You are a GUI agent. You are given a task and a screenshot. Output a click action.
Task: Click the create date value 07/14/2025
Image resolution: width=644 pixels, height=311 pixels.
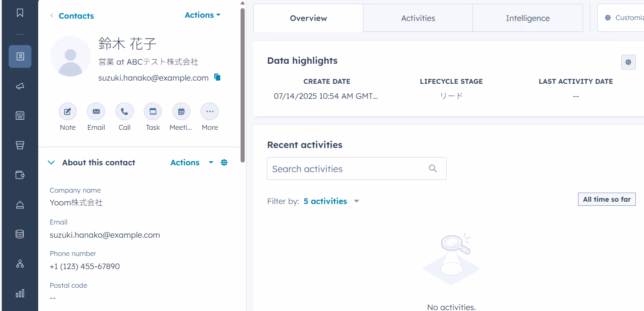click(x=326, y=96)
